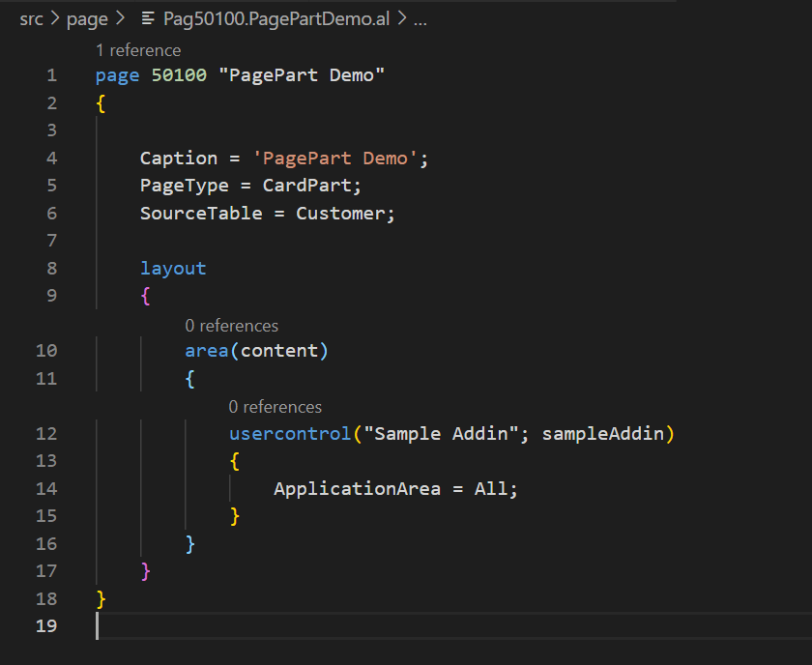The height and width of the screenshot is (665, 812).
Task: Open the '1 reference' CodeLens link
Action: pyautogui.click(x=138, y=50)
